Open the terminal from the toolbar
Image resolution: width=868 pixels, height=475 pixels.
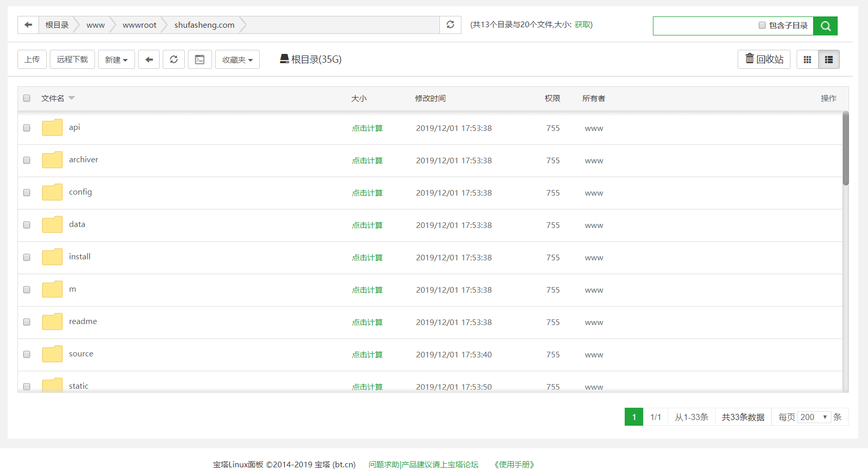(x=200, y=60)
